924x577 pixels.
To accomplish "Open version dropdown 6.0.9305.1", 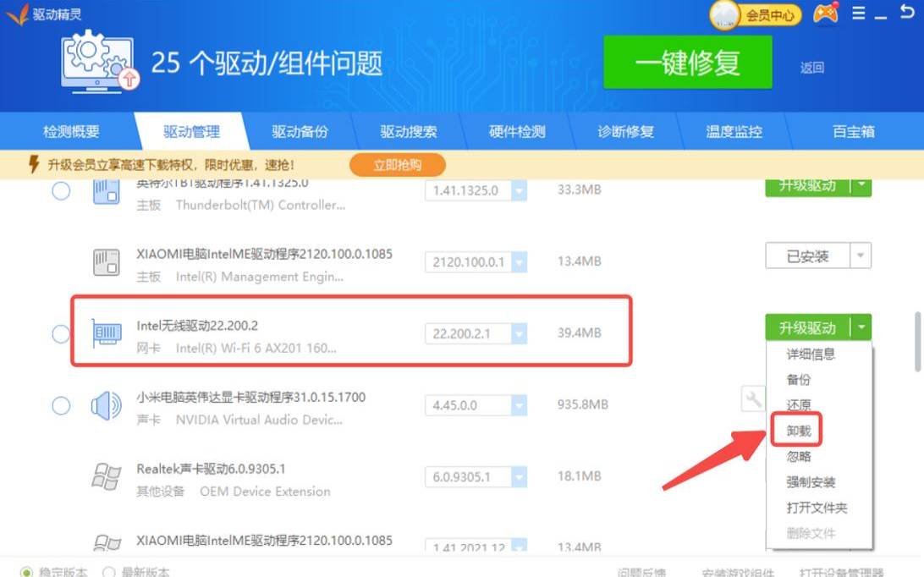I will pyautogui.click(x=520, y=477).
